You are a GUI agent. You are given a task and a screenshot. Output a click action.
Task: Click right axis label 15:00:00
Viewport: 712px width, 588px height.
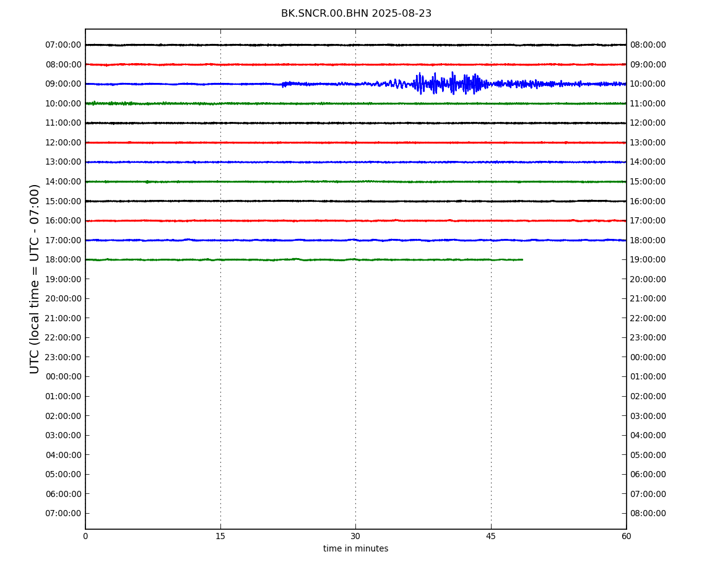coord(648,181)
